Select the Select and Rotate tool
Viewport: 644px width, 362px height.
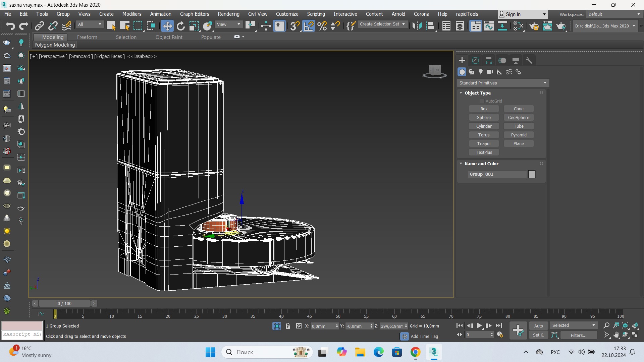coord(180,26)
